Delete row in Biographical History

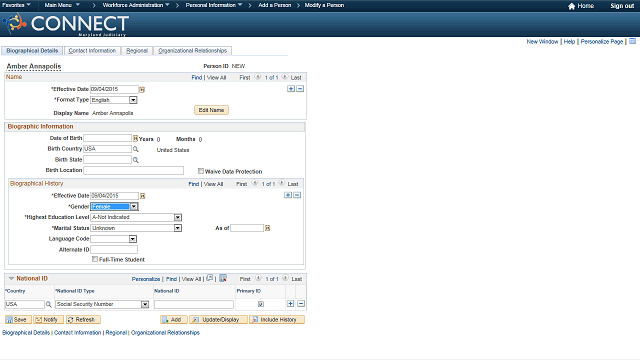[297, 195]
